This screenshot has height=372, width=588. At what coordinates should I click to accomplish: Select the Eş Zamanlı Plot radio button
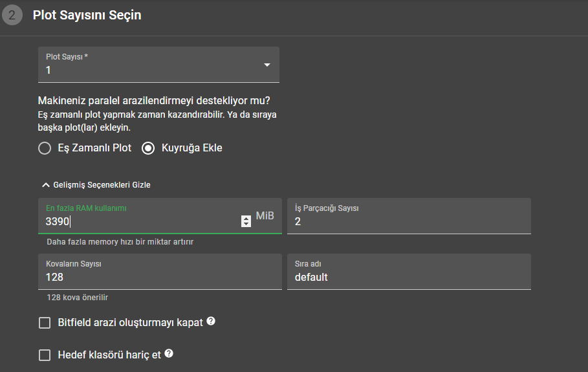(x=45, y=148)
